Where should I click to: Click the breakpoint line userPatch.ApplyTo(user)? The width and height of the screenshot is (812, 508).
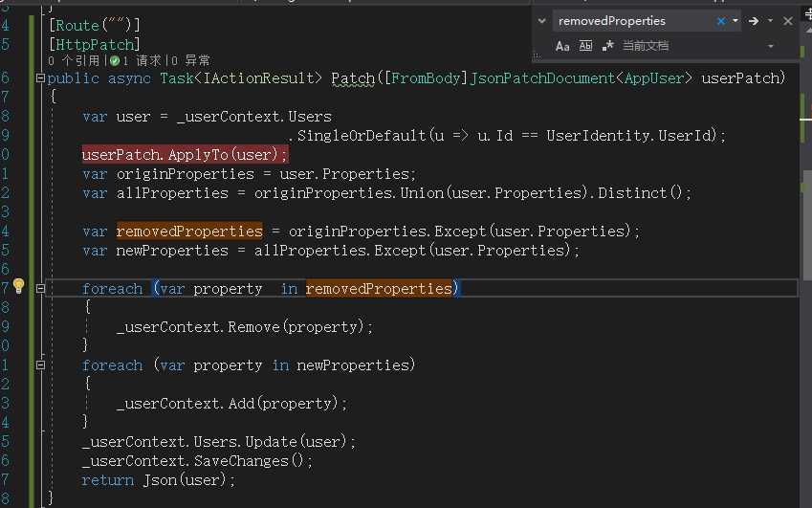tap(185, 154)
